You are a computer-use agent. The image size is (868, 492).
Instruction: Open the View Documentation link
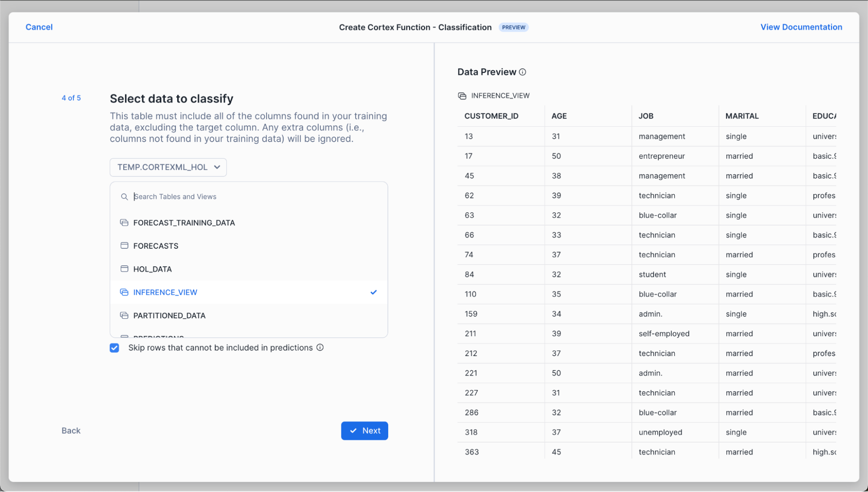tap(801, 27)
